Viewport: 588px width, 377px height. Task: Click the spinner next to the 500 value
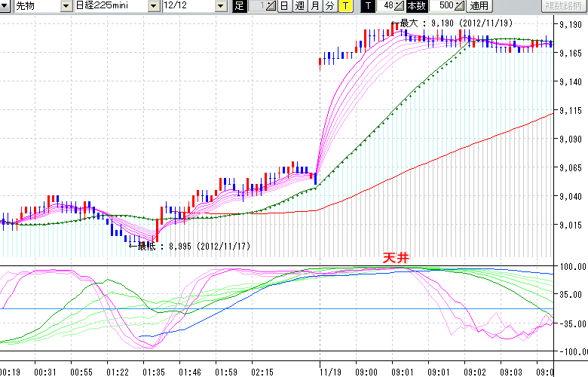click(460, 6)
